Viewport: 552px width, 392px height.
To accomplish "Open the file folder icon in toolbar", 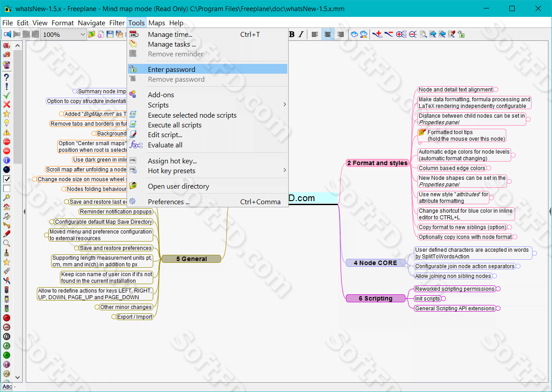I will tap(92, 34).
